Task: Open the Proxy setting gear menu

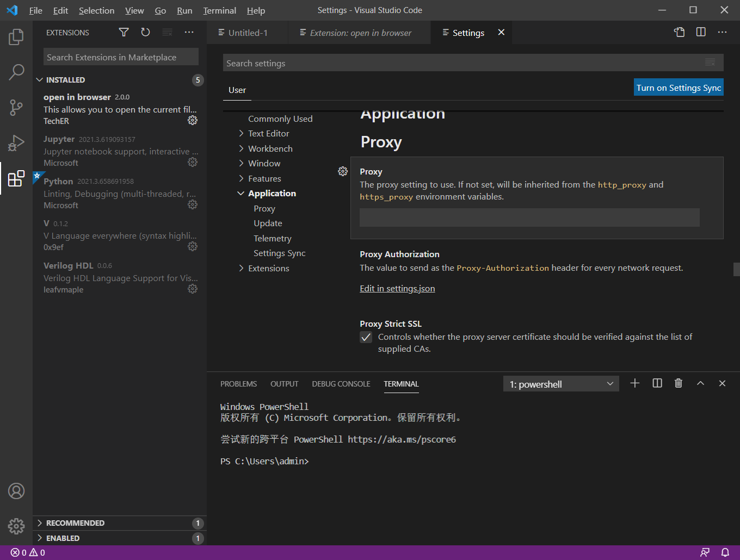Action: (x=343, y=171)
